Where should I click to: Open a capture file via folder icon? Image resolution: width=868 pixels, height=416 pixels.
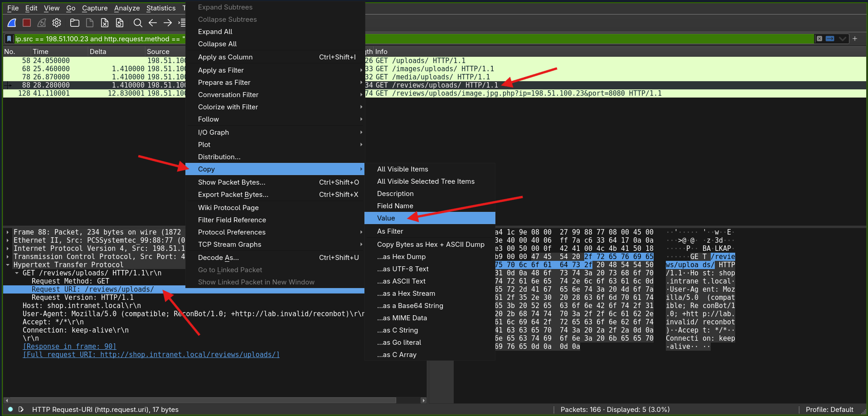pos(75,23)
